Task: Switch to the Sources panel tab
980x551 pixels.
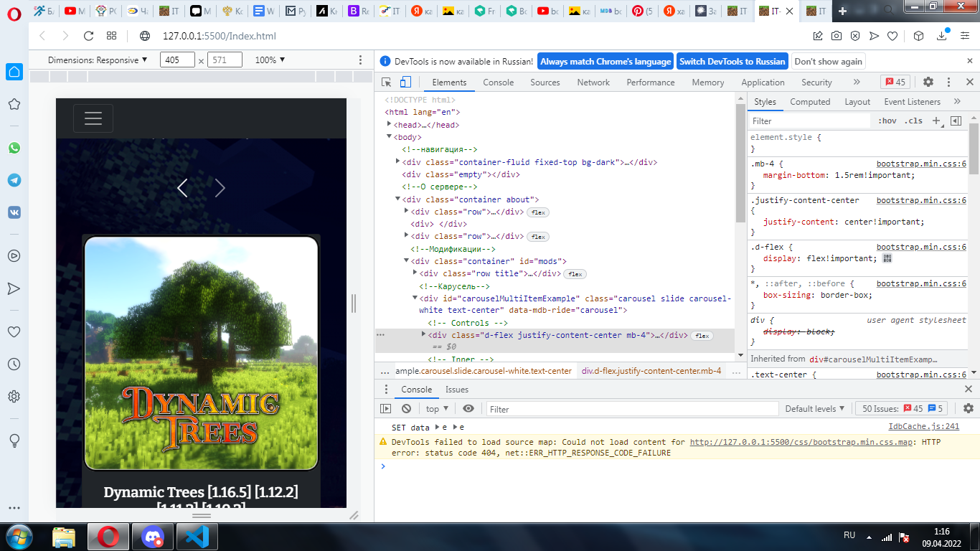Action: click(x=545, y=83)
